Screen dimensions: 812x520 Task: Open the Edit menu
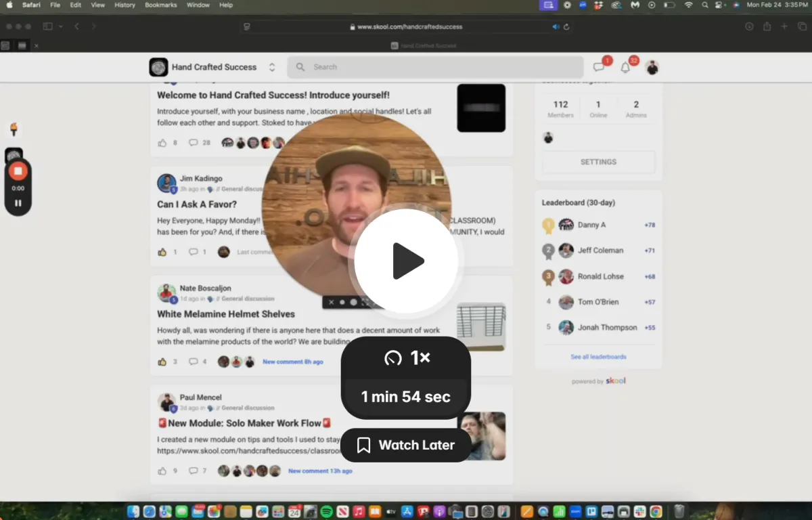tap(76, 5)
